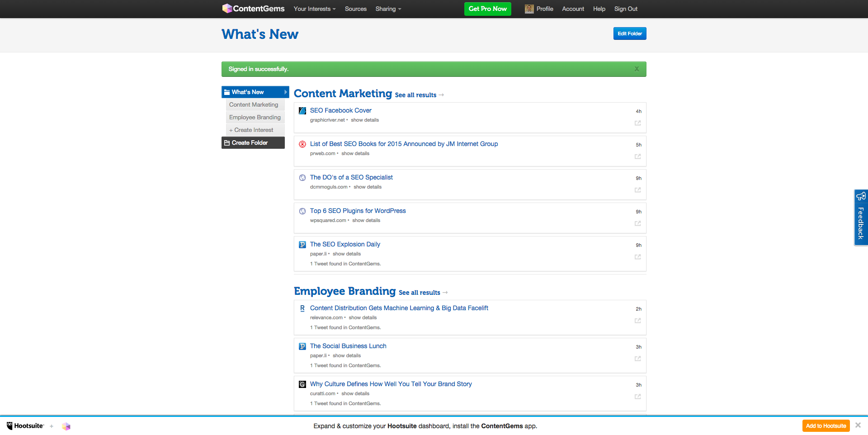Image resolution: width=868 pixels, height=435 pixels.
Task: Click the Create Folder button
Action: (253, 142)
